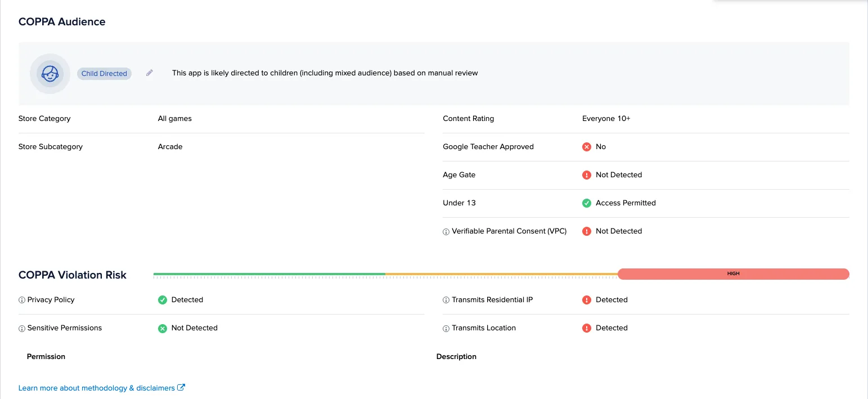Image resolution: width=868 pixels, height=399 pixels.
Task: Click the Age Gate warning icon
Action: pos(587,175)
